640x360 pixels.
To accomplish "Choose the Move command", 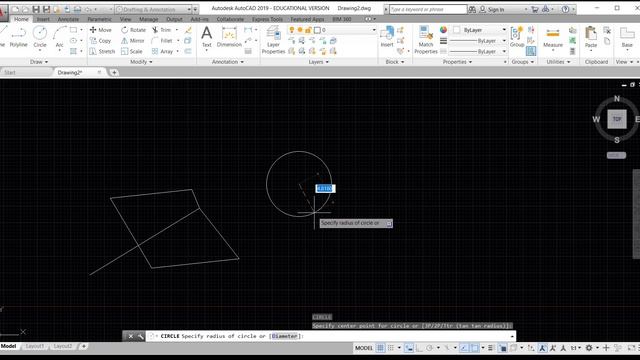I will [x=100, y=30].
